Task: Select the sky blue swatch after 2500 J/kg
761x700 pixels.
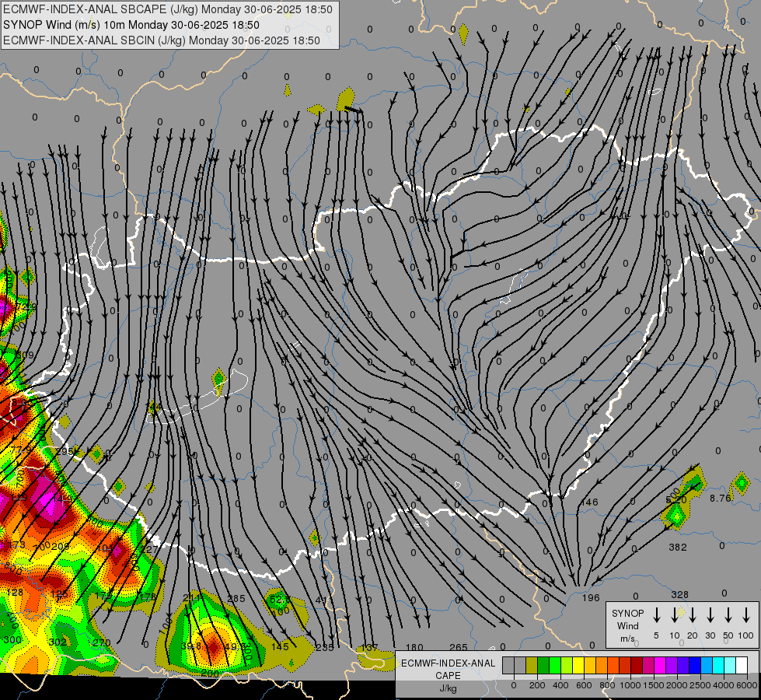Action: [x=706, y=665]
